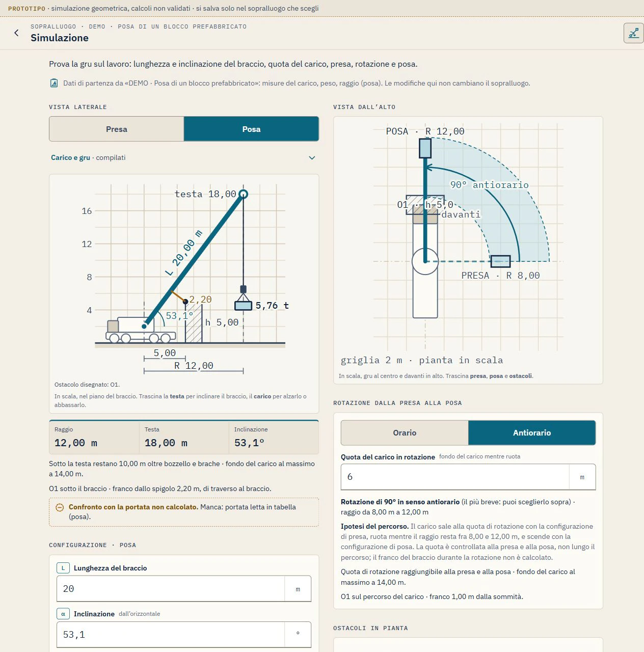Screen dimensions: 644x652
Task: Set the rotation direction to Orario
Action: pos(405,433)
